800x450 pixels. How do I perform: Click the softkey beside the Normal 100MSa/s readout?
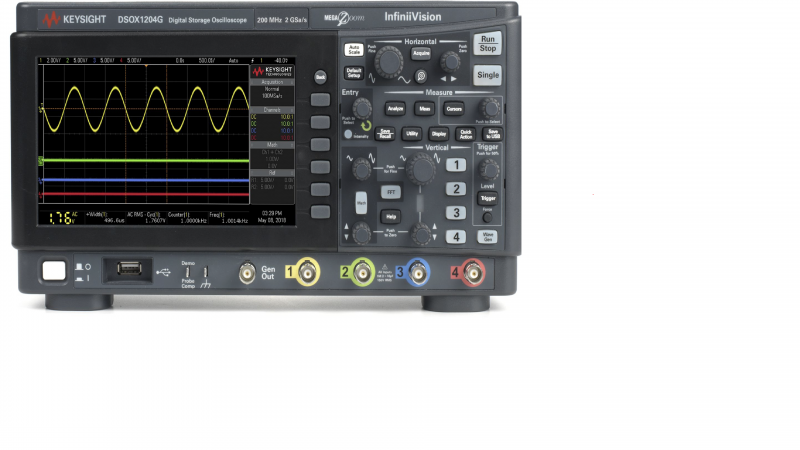coord(320,99)
